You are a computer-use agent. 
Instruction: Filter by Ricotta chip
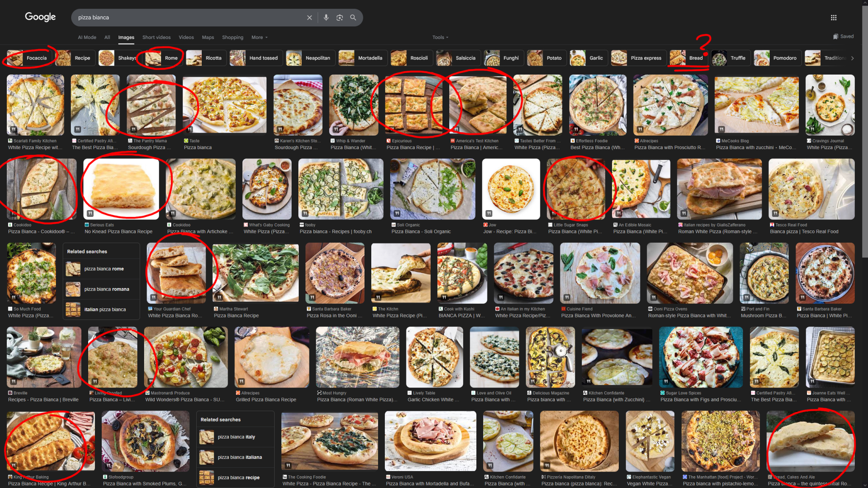(206, 58)
